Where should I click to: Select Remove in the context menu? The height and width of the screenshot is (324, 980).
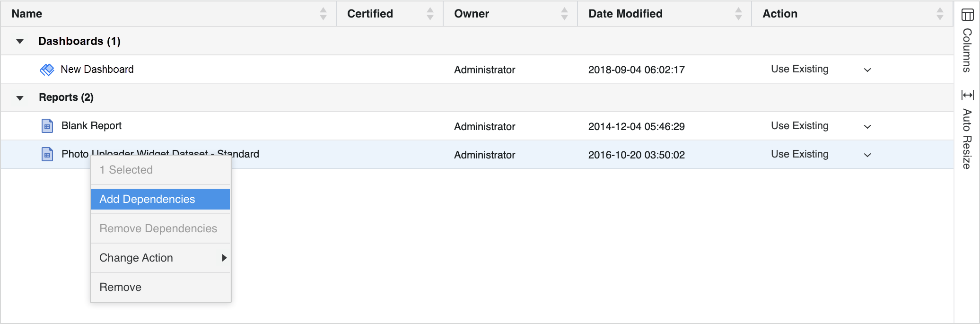(x=121, y=287)
